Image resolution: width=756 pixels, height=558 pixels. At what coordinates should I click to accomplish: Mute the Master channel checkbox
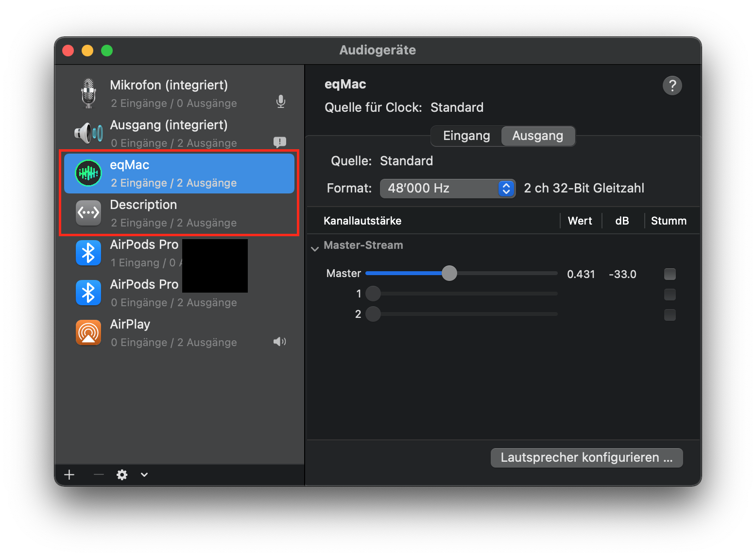(670, 274)
